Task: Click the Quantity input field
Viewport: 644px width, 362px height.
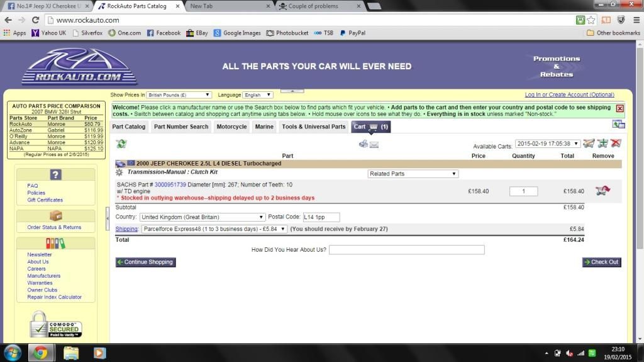Action: click(523, 191)
